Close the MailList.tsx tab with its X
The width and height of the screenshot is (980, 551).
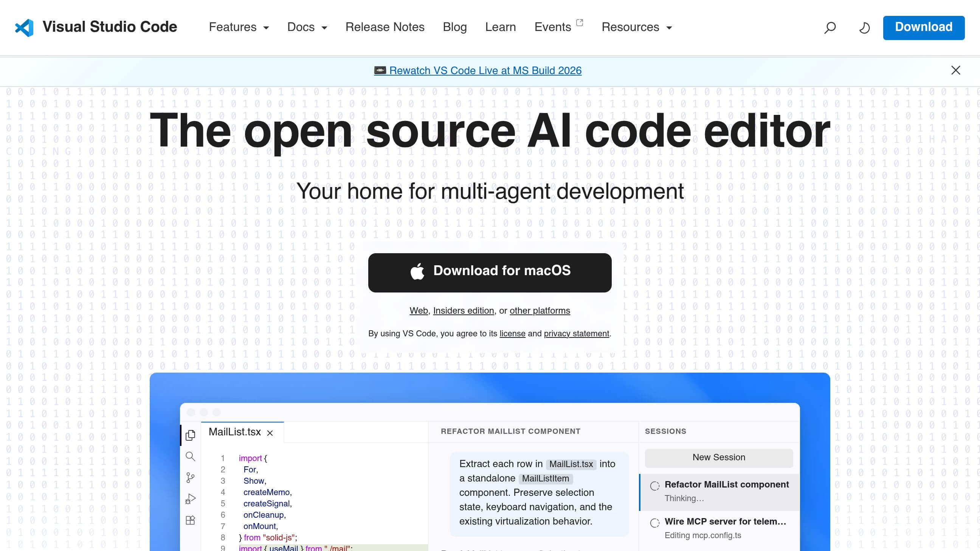tap(270, 433)
